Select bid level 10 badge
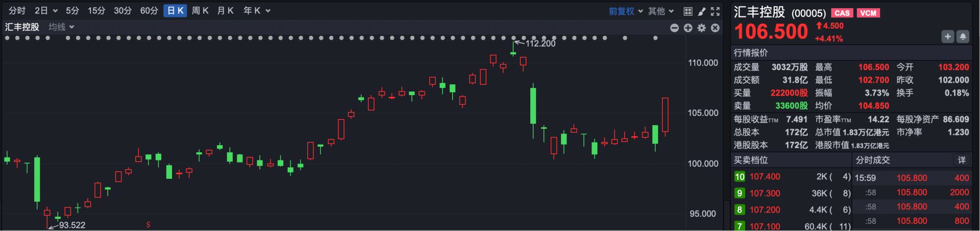980x231 pixels. click(x=740, y=176)
